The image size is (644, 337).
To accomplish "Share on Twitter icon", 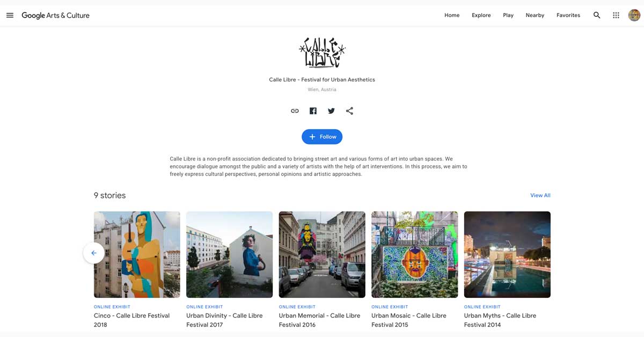I will pyautogui.click(x=331, y=111).
